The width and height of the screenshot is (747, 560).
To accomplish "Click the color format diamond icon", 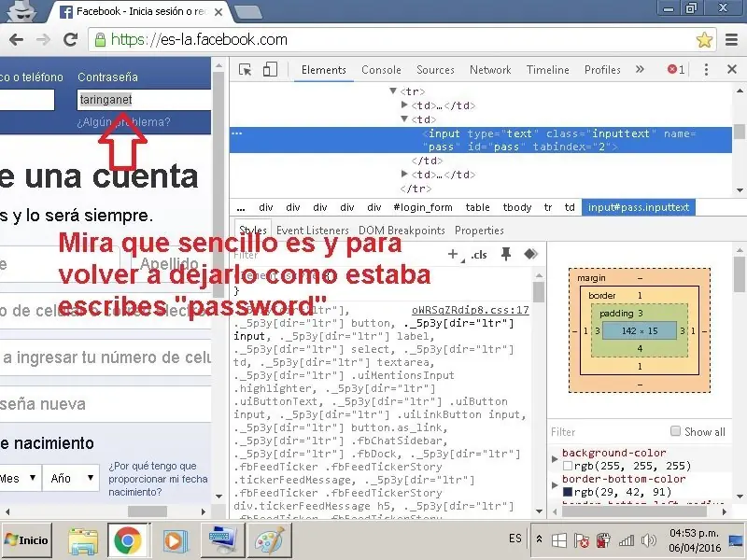I will click(x=530, y=254).
